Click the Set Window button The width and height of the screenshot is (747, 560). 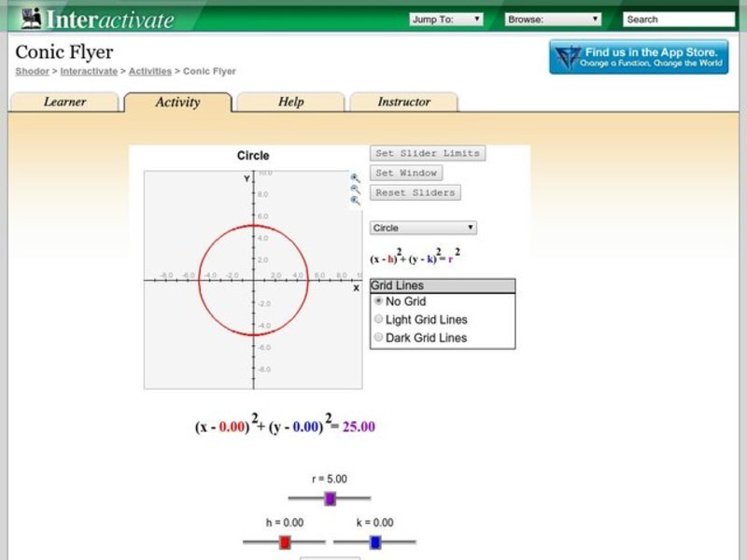pos(408,173)
